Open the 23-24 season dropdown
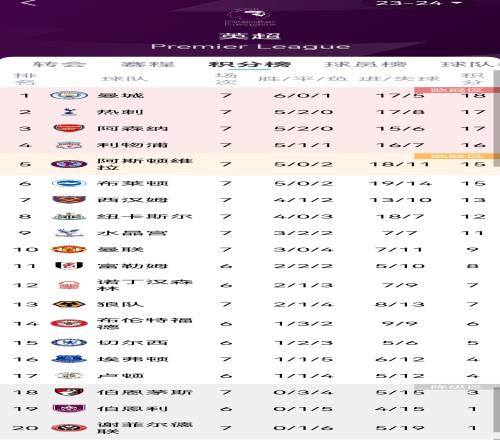500x440 pixels. pyautogui.click(x=419, y=3)
